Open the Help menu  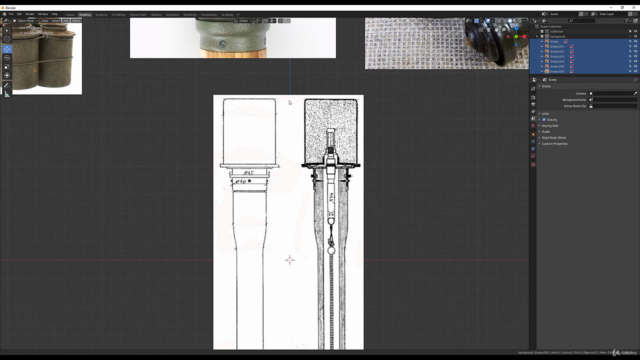click(x=55, y=14)
